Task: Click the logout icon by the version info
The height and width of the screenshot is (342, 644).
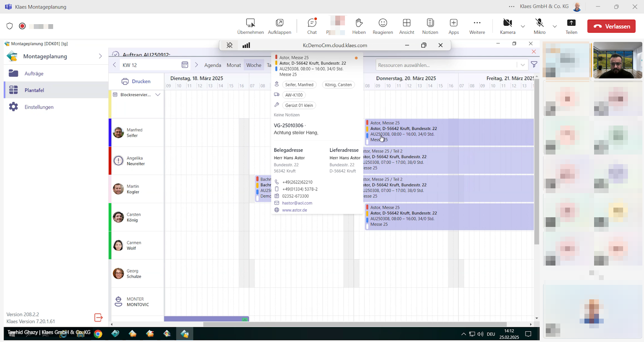Action: pos(99,317)
